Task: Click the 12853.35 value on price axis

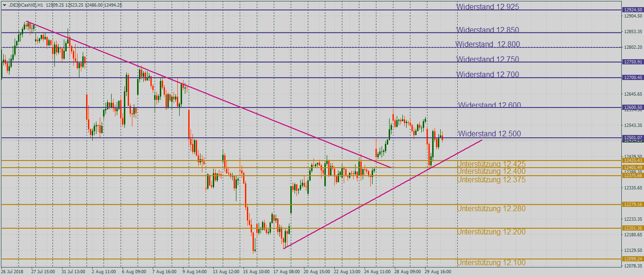Action: (x=633, y=32)
